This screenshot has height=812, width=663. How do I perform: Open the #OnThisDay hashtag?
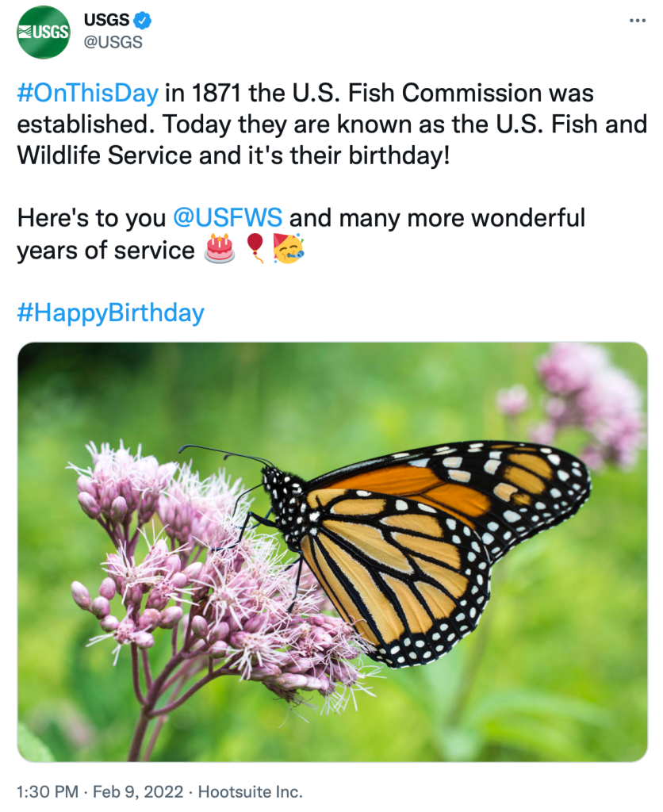coord(87,93)
